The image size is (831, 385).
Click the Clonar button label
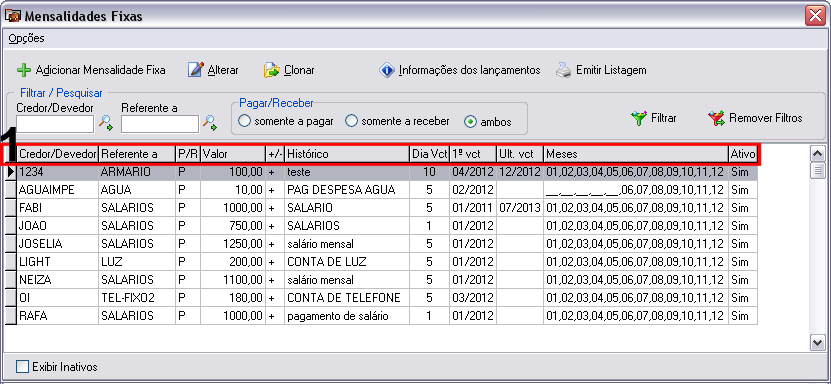(299, 70)
